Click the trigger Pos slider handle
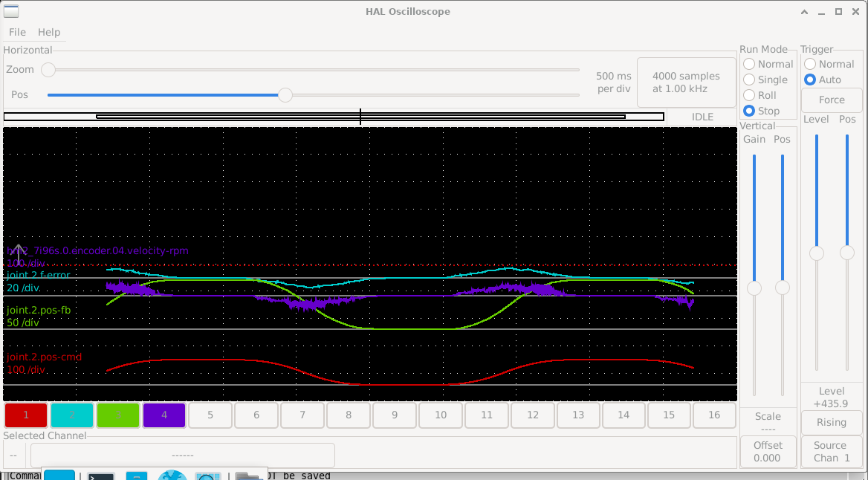 pos(847,253)
